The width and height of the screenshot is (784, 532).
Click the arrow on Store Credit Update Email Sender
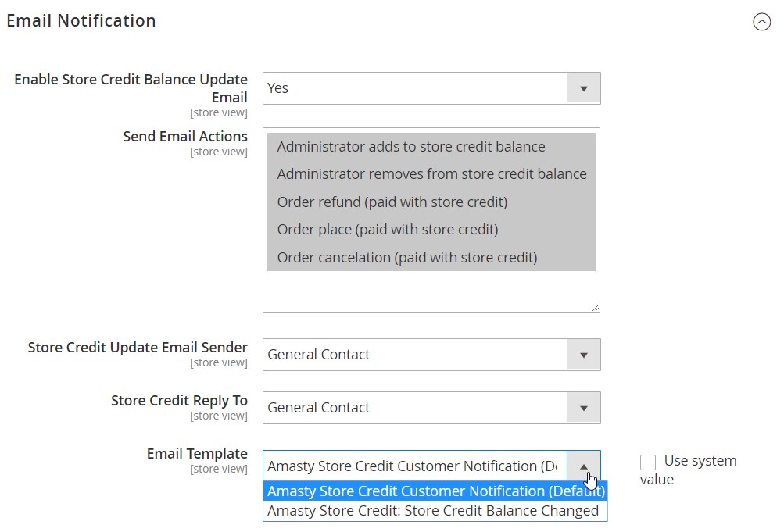click(x=583, y=355)
